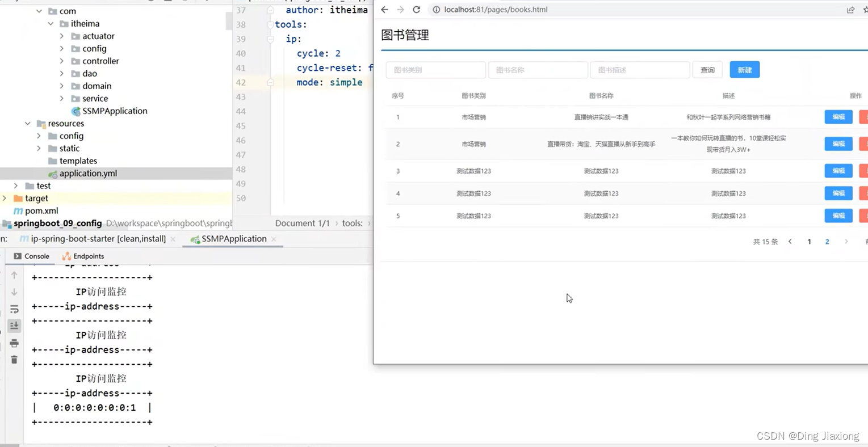Collapse the resources folder
Screen dimensions: 868x447
click(28, 123)
